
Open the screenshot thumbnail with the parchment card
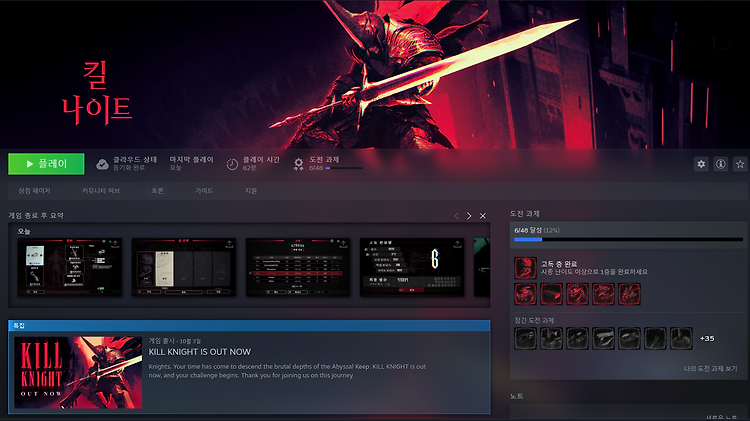(184, 267)
